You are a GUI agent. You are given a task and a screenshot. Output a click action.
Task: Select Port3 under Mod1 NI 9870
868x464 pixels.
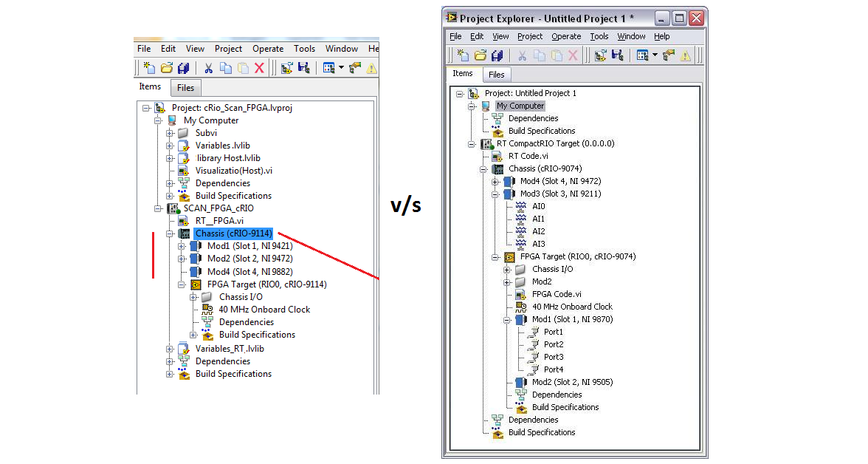[554, 357]
